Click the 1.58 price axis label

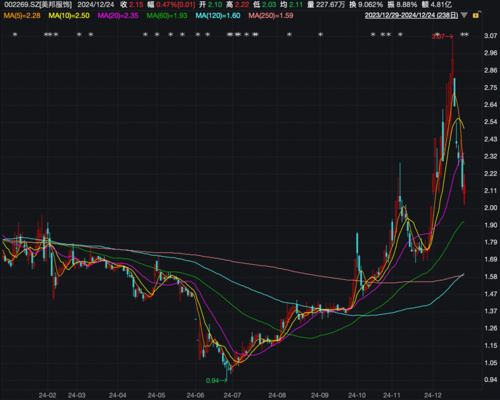tap(490, 277)
